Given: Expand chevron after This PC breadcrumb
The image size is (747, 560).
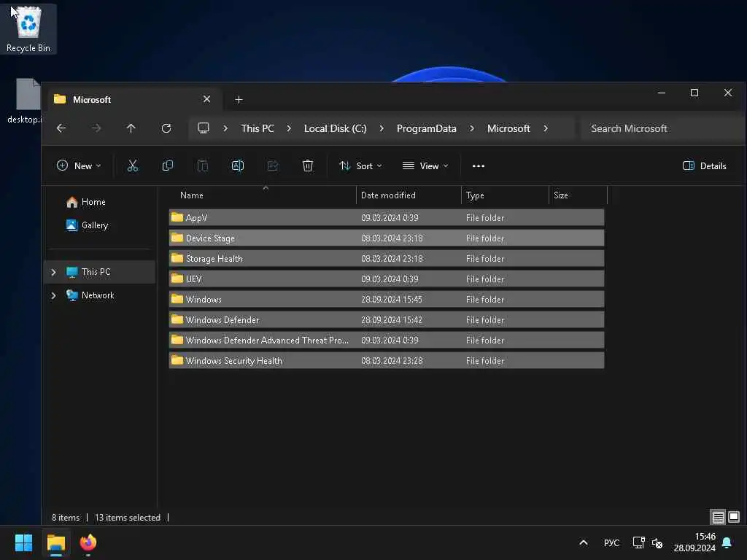Looking at the screenshot, I should pyautogui.click(x=289, y=128).
